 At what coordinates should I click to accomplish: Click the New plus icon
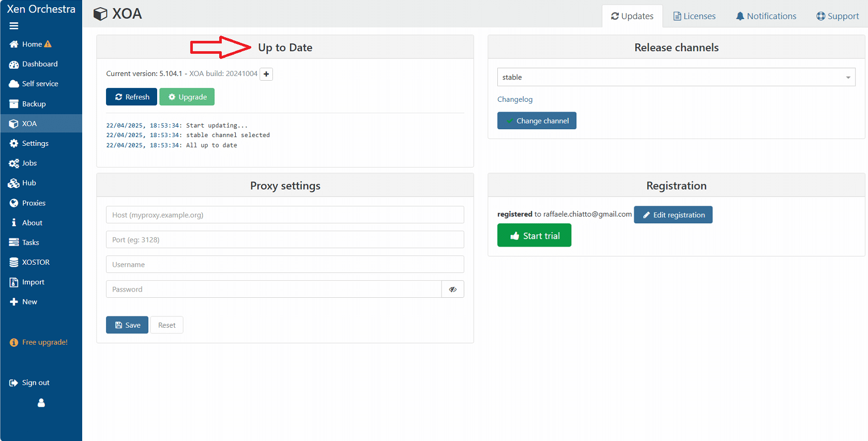click(14, 302)
